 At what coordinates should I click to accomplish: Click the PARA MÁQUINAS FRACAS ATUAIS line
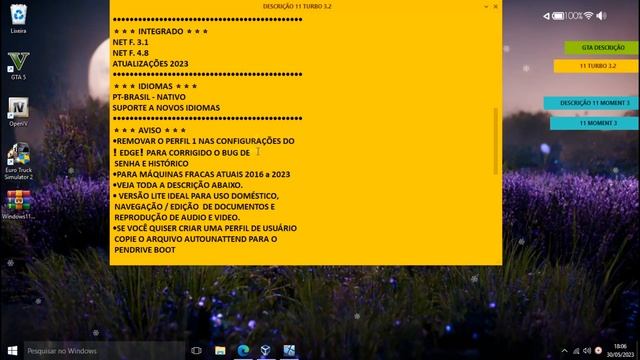pyautogui.click(x=202, y=174)
